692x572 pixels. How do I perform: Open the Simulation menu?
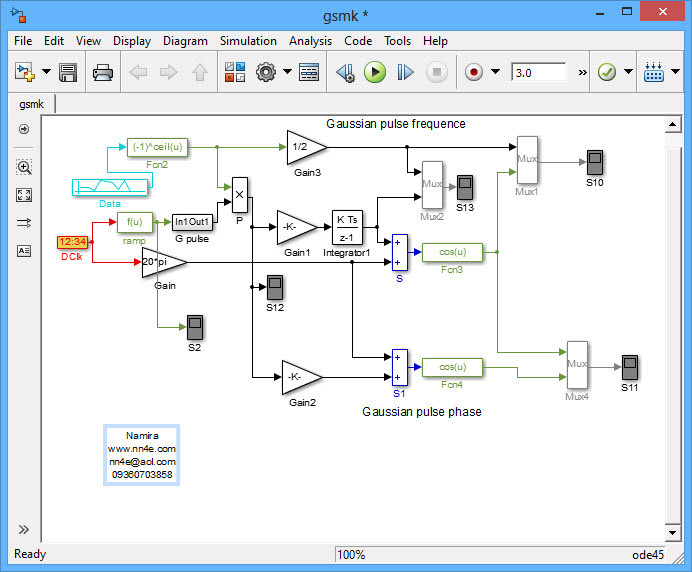[x=248, y=41]
